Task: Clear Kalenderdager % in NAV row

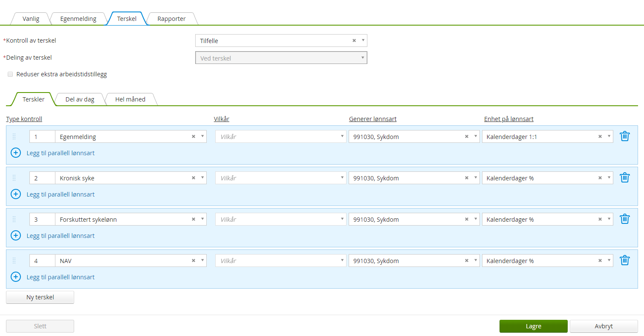Action: 600,261
